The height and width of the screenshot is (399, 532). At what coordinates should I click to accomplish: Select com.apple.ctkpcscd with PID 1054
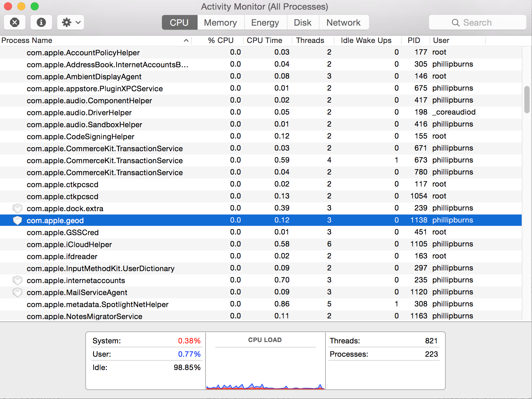click(261, 197)
